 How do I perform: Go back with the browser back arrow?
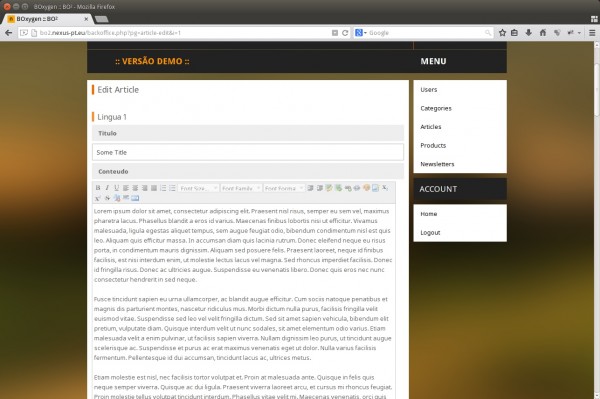tap(8, 33)
